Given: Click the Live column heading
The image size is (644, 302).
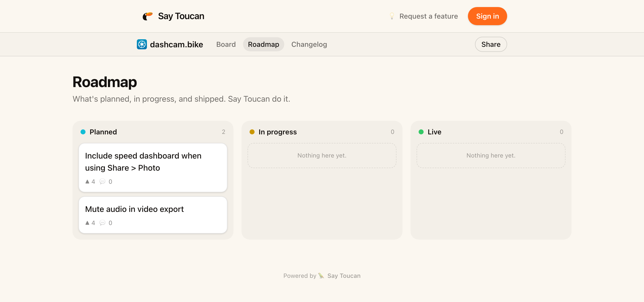Looking at the screenshot, I should click(x=434, y=132).
